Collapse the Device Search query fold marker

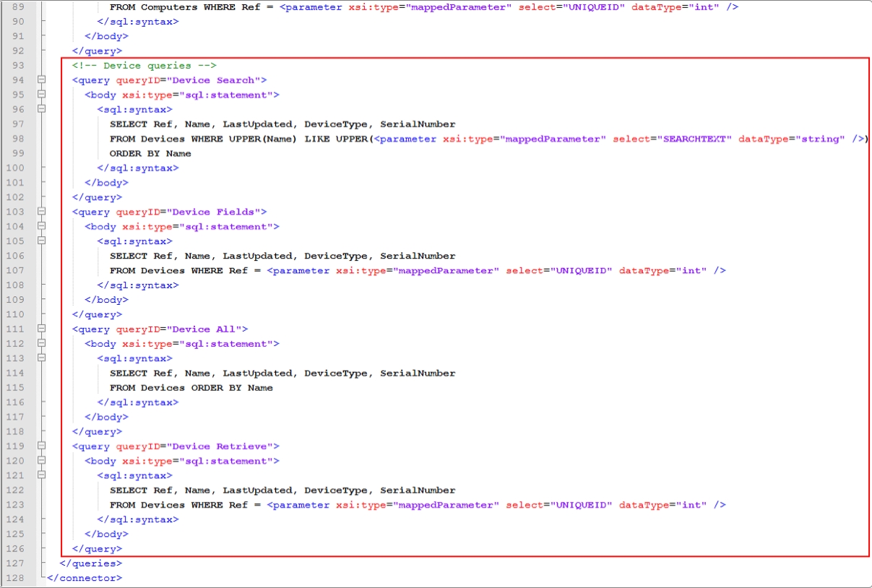click(x=42, y=80)
